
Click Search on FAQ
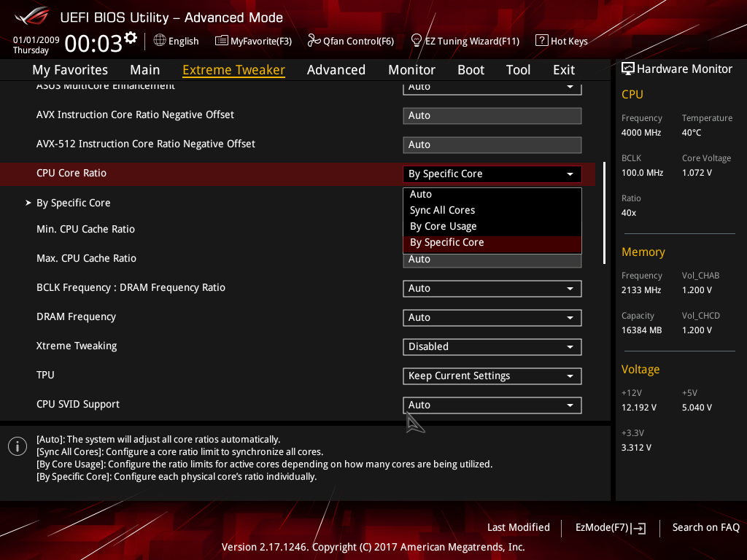705,527
